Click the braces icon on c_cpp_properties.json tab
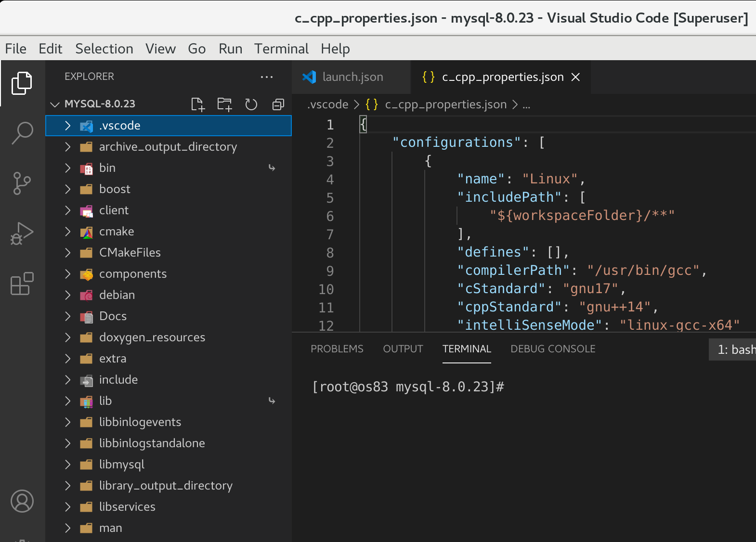The width and height of the screenshot is (756, 542). (429, 77)
